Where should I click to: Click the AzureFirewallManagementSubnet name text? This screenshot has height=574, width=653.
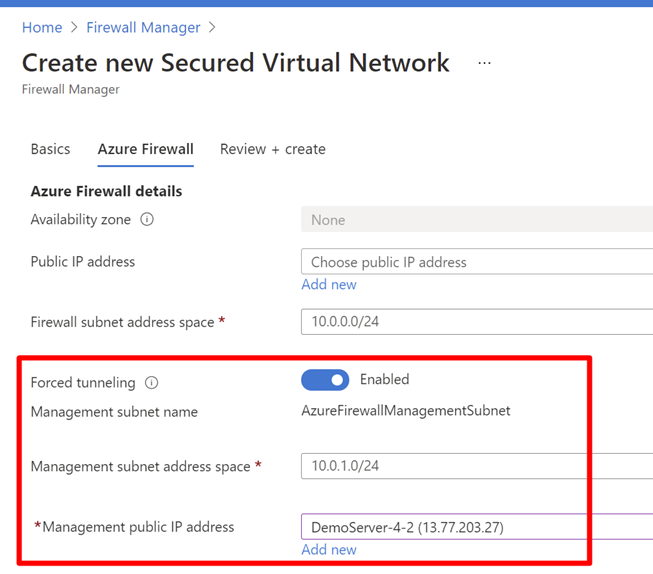click(406, 411)
